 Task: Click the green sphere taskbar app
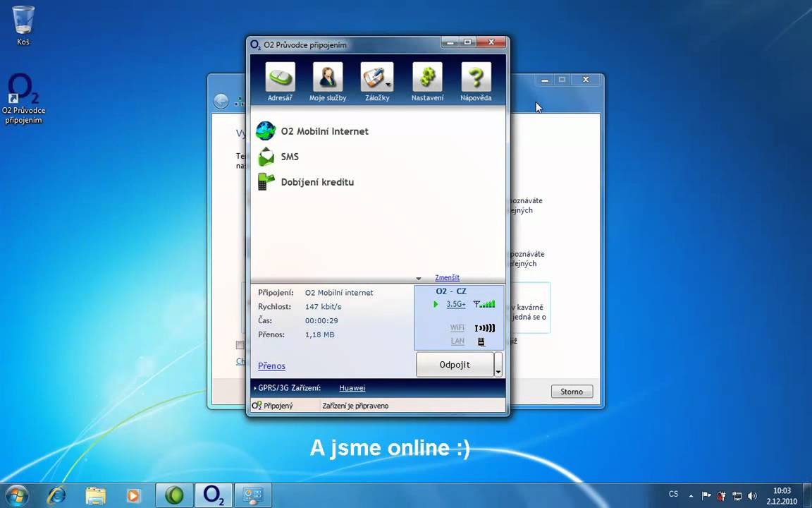point(175,495)
